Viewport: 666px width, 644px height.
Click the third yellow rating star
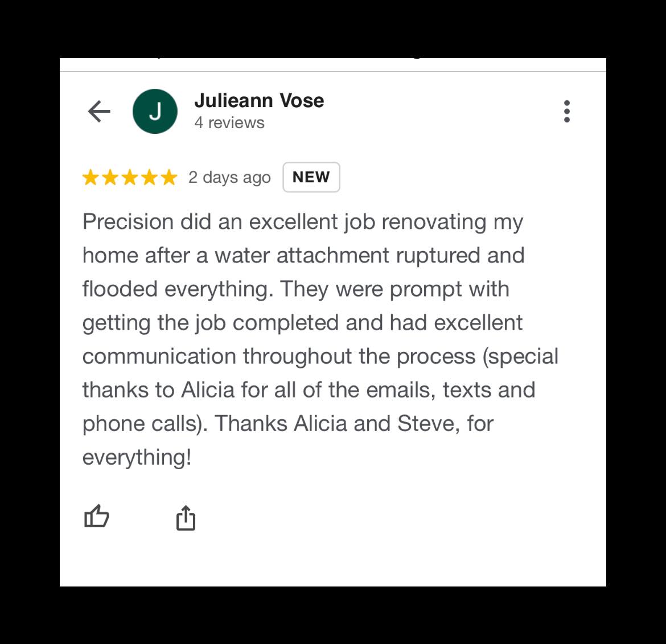tap(130, 178)
